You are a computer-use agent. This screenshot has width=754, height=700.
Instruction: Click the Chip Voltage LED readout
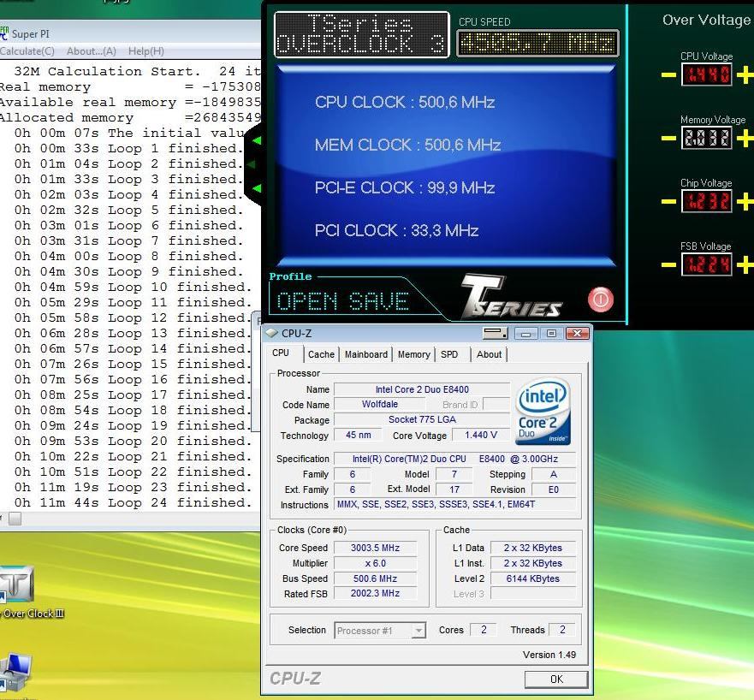coord(706,201)
